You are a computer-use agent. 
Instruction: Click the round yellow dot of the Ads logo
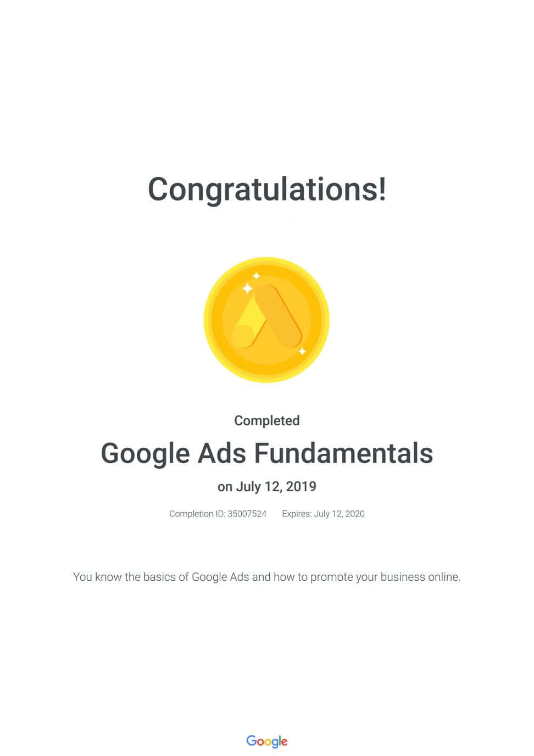[242, 336]
